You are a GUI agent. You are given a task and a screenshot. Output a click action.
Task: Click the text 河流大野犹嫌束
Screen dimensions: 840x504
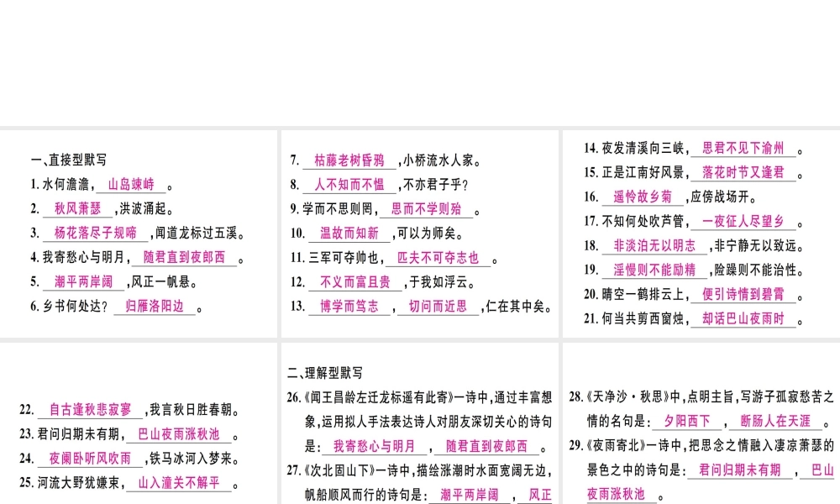(x=78, y=482)
